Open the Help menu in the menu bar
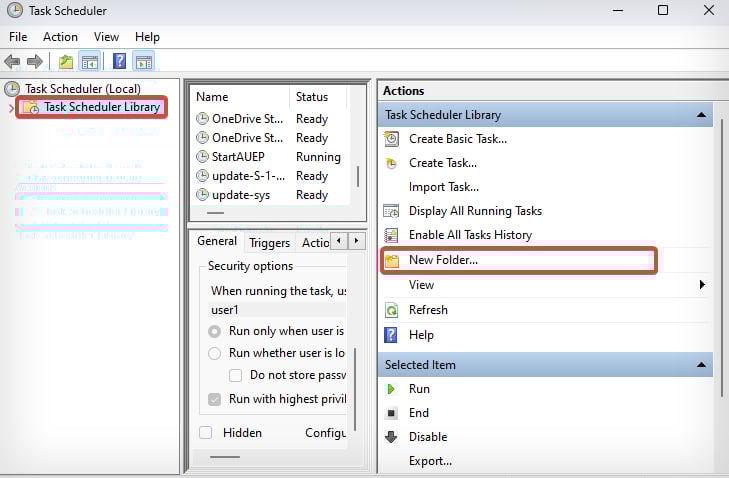The height and width of the screenshot is (478, 729). 147,37
